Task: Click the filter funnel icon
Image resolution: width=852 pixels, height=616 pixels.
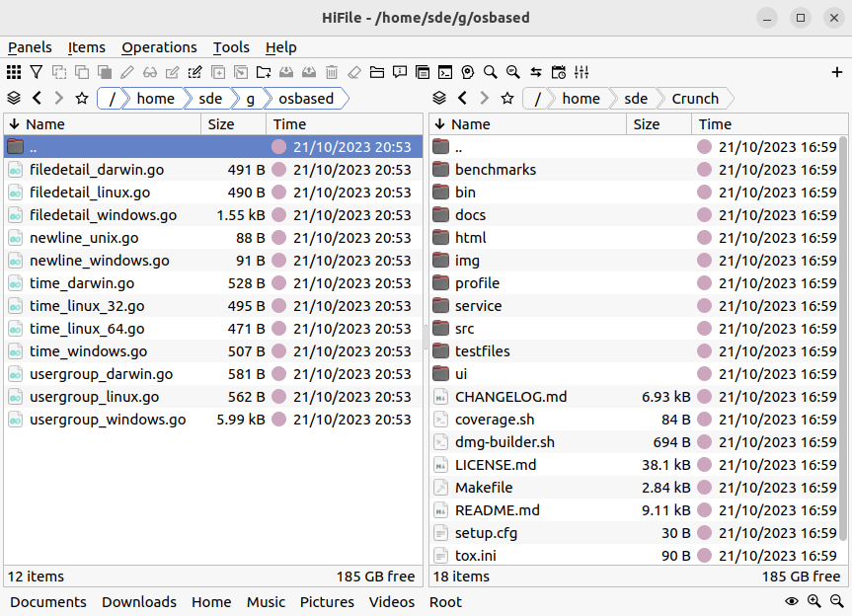Action: (37, 72)
